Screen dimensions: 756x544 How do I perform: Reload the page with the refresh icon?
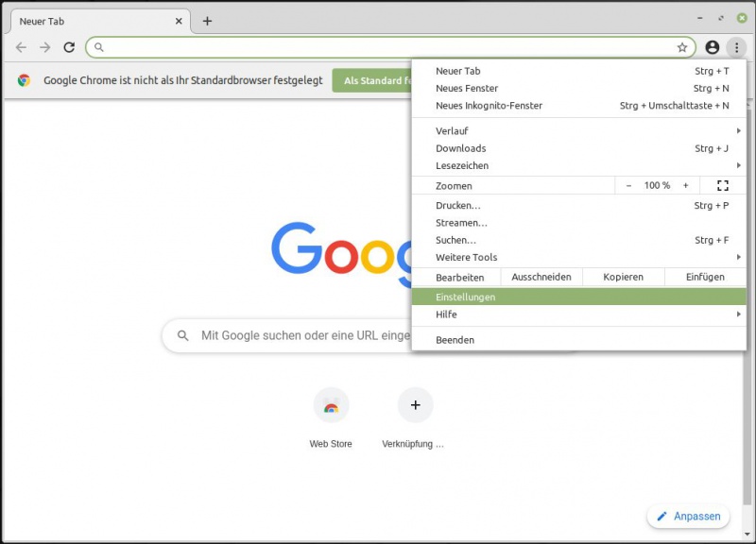pyautogui.click(x=69, y=47)
